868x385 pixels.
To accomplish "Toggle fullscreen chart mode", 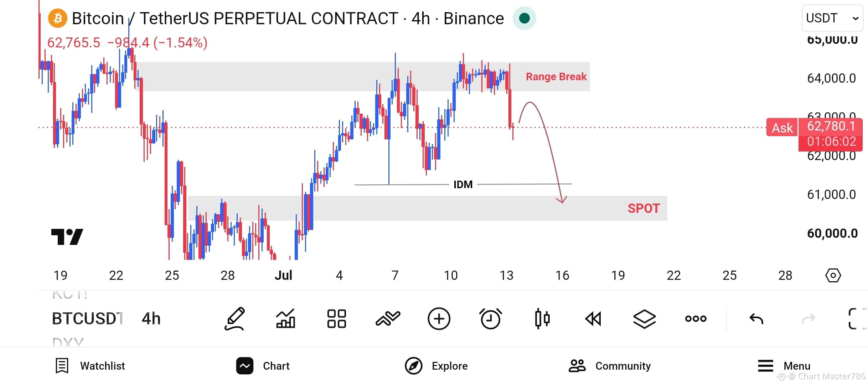I will click(x=857, y=318).
